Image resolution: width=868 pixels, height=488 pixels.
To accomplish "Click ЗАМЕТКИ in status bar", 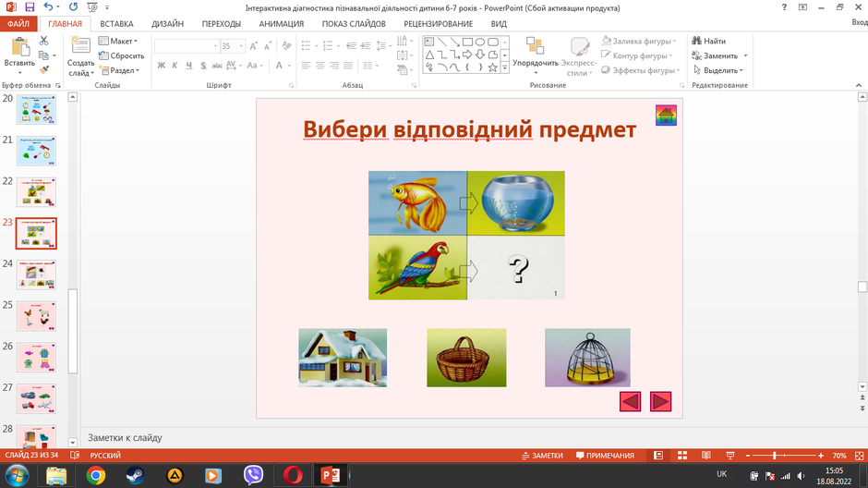I will click(543, 456).
